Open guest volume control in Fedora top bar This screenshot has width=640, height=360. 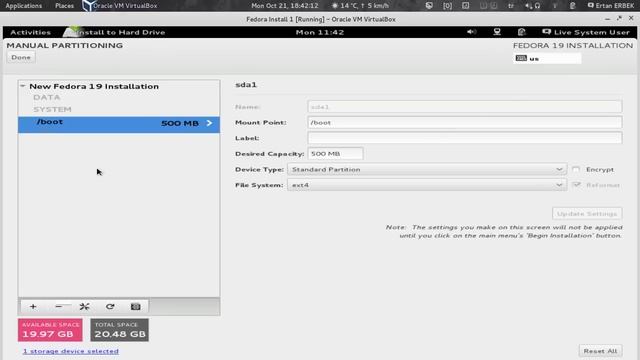coord(471,32)
